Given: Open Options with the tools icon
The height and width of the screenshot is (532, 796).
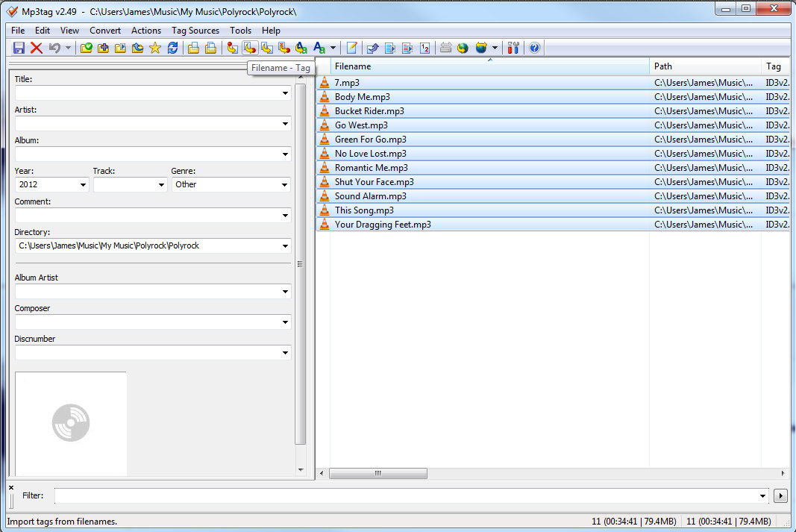Looking at the screenshot, I should click(x=513, y=48).
